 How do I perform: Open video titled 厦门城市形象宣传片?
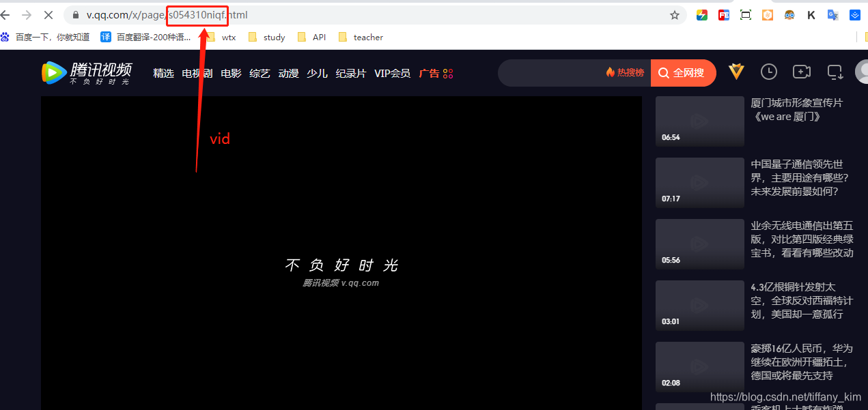point(797,110)
